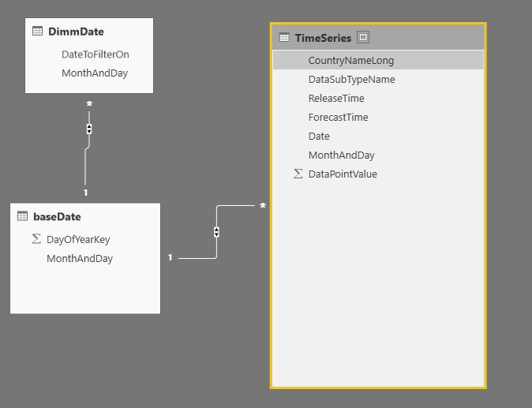532x408 pixels.
Task: Click sigma icon next to DataPointValue
Action: tap(298, 174)
